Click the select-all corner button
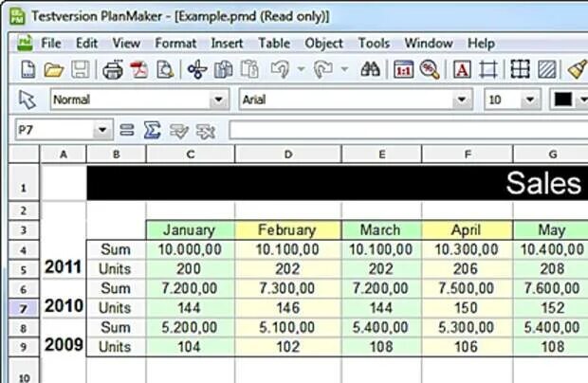The width and height of the screenshot is (588, 383). [24, 155]
